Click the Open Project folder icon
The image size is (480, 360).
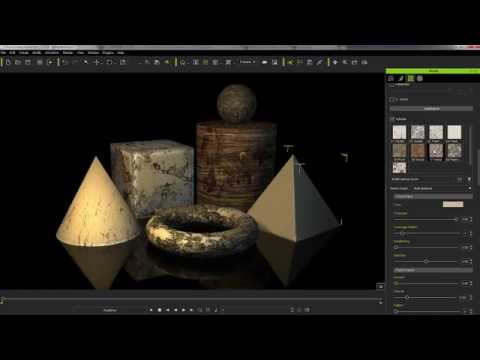click(18, 62)
